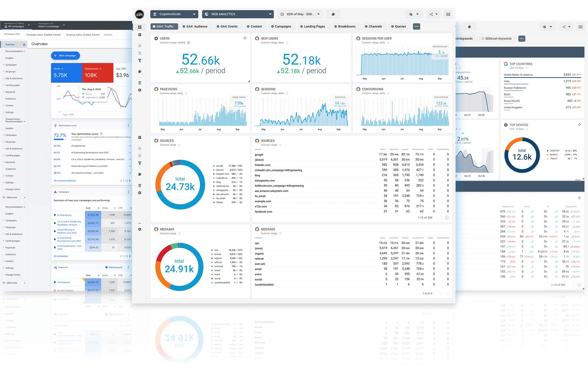The height and width of the screenshot is (377, 588).
Task: Select the Content tab
Action: pos(254,26)
